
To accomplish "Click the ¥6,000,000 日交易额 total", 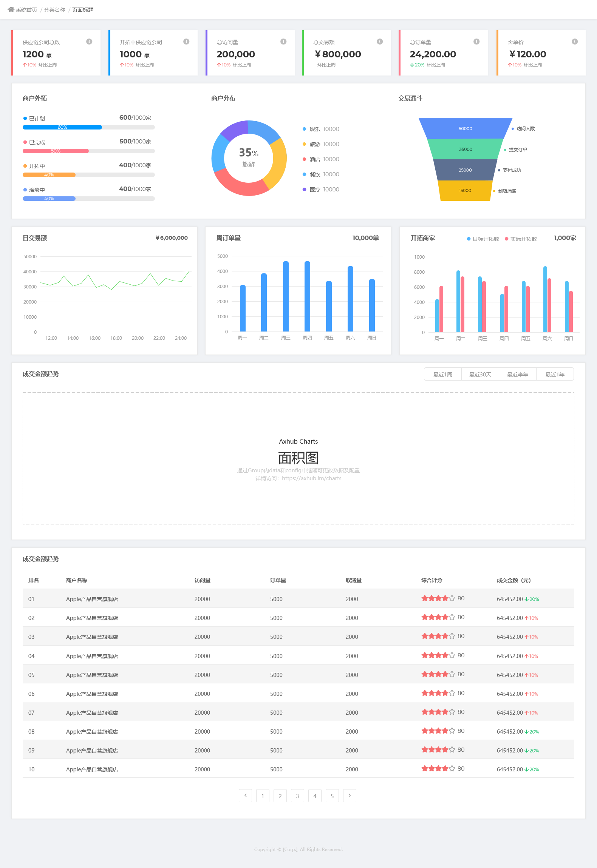I will 172,238.
